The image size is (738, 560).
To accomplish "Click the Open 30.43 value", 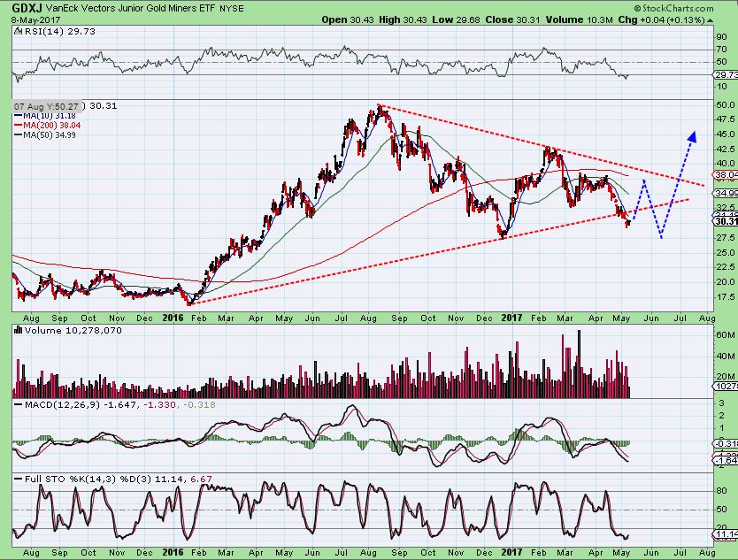I will (349, 19).
